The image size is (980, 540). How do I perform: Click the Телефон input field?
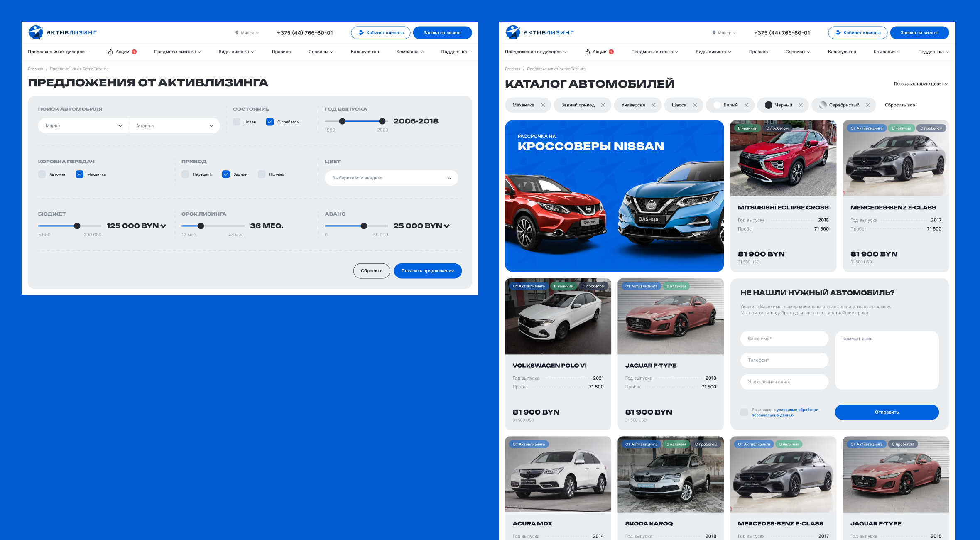(784, 360)
